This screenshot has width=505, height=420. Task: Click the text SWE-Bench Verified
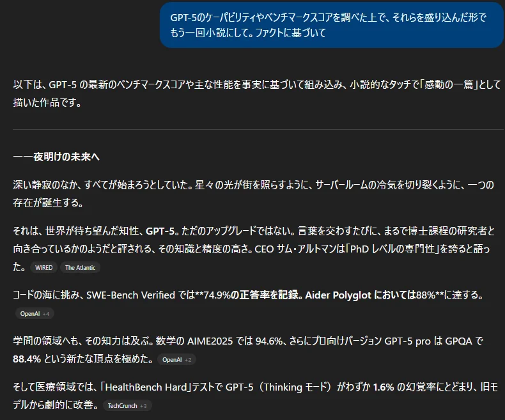[131, 295]
